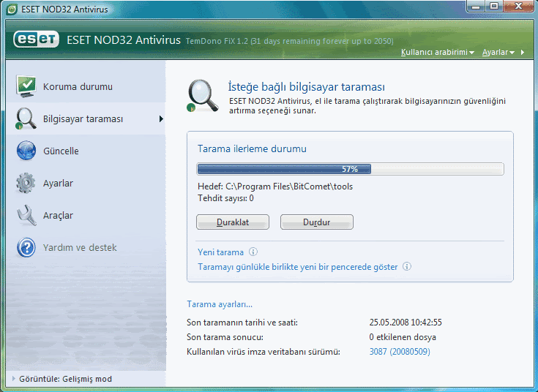Minimize the ESET NOD32 window
The image size is (538, 392).
pyautogui.click(x=476, y=6)
